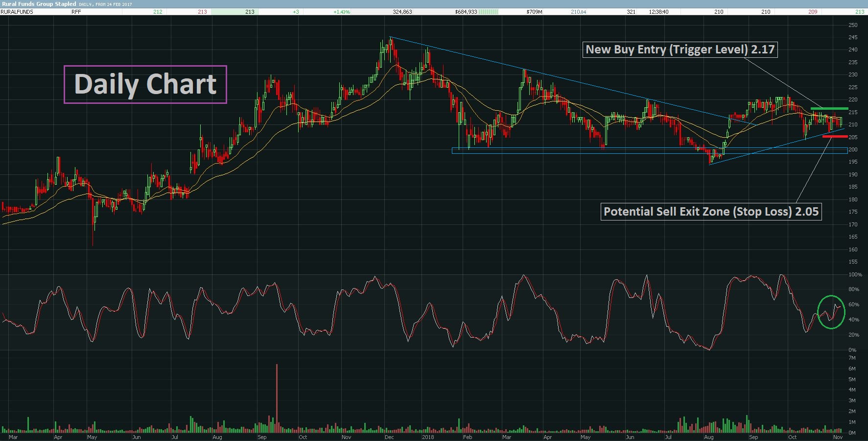Click the 1M label on the volume axis
Image resolution: width=868 pixels, height=441 pixels.
852,422
